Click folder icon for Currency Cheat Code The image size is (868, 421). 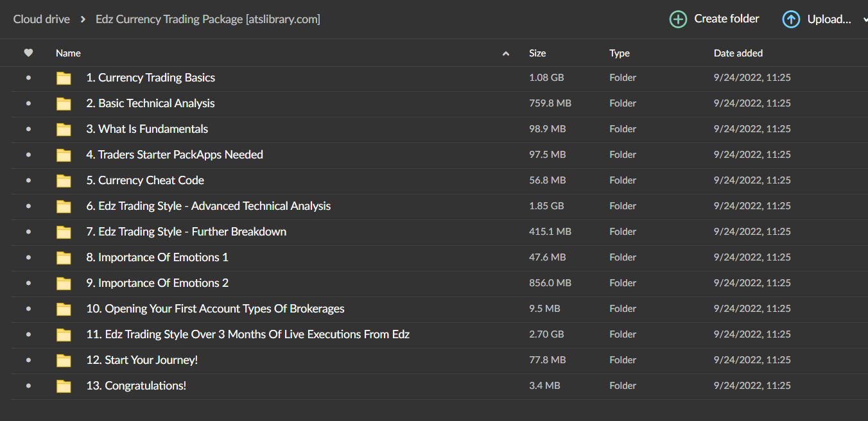[x=64, y=181]
